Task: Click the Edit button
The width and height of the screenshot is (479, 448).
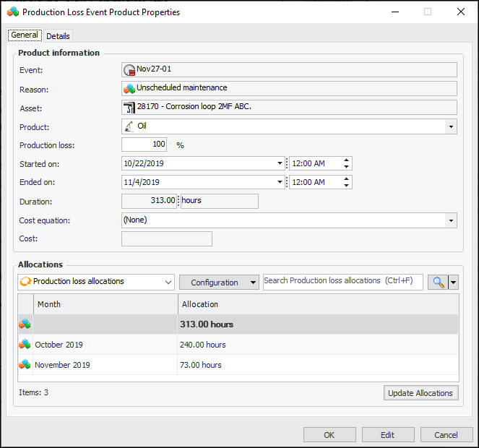Action: (x=388, y=435)
